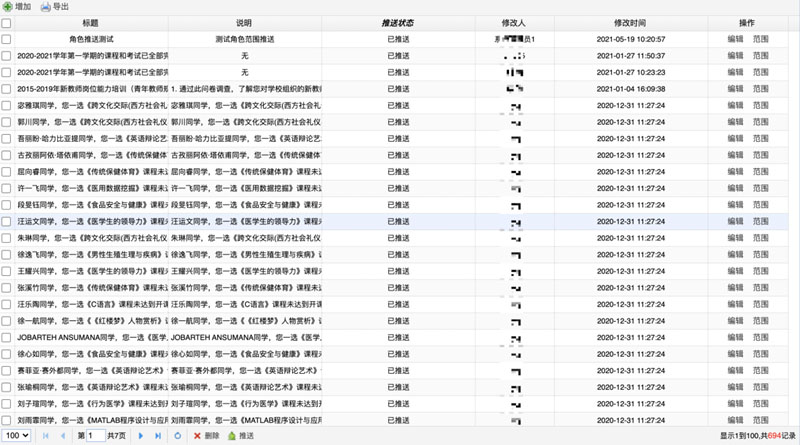
Task: Click 编辑 for the 汪运文同学 row
Action: click(735, 221)
